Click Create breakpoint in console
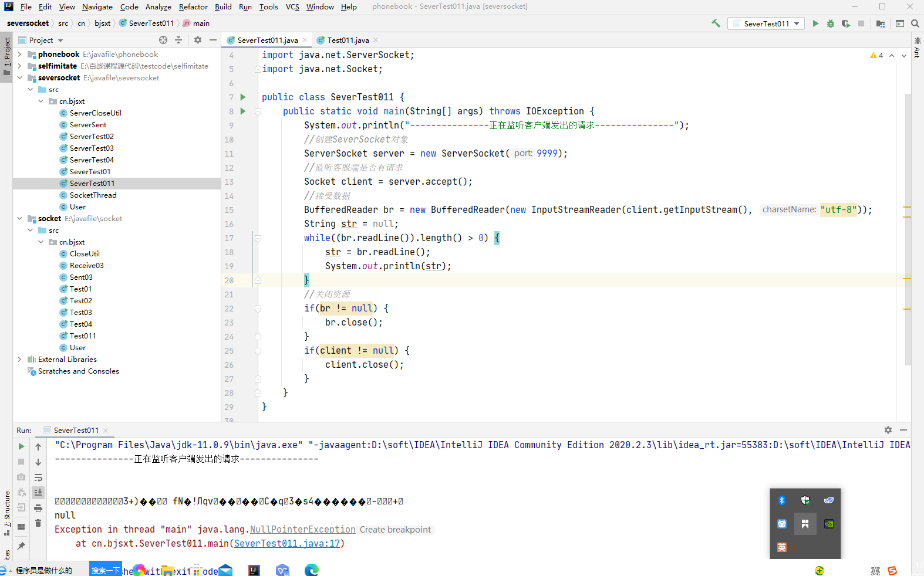This screenshot has height=576, width=924. (395, 530)
